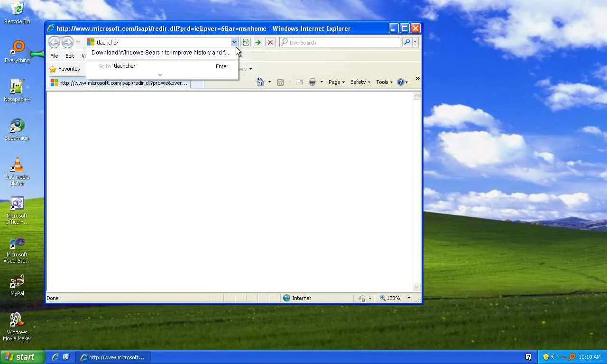
Task: Expand the autocomplete list chevron
Action: coord(160,75)
